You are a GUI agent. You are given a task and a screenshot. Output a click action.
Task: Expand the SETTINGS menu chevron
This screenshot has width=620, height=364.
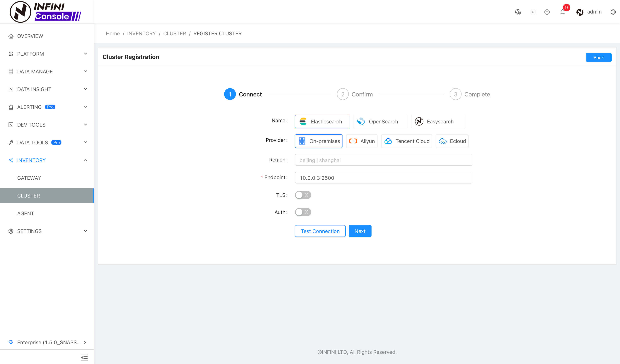pos(85,231)
